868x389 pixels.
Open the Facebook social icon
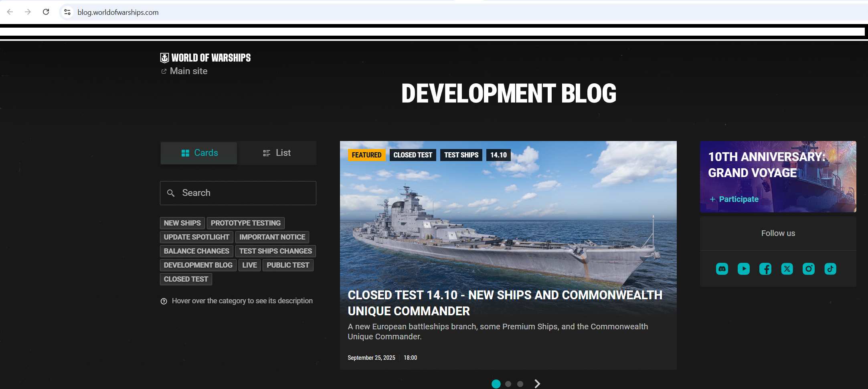(765, 269)
